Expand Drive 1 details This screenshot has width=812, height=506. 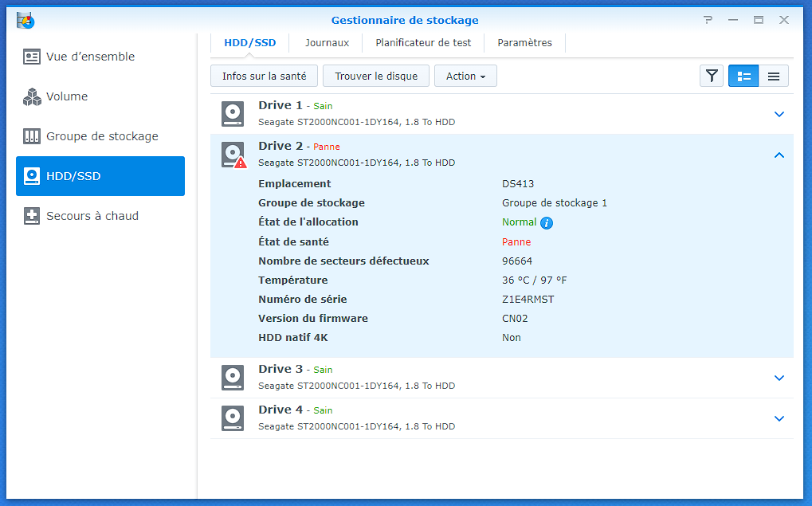pos(779,114)
